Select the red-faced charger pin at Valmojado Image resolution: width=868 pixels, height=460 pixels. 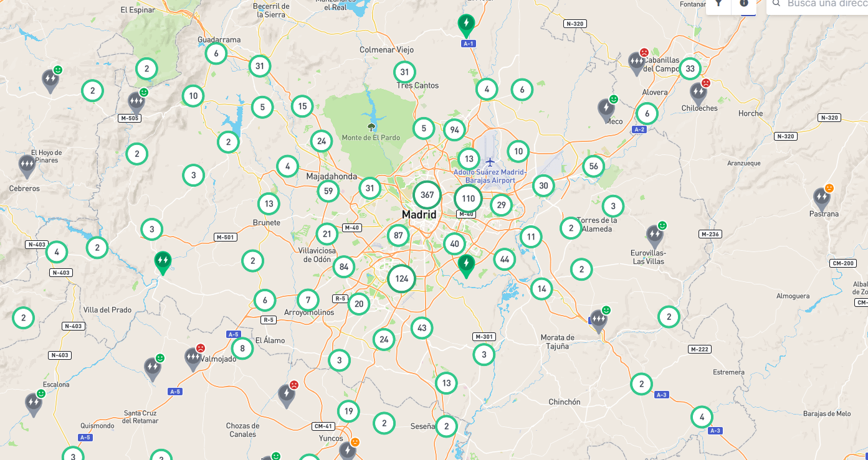point(193,358)
